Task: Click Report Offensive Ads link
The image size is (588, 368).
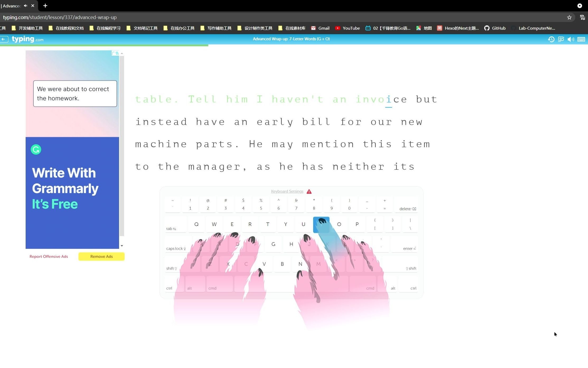Action: click(x=49, y=256)
